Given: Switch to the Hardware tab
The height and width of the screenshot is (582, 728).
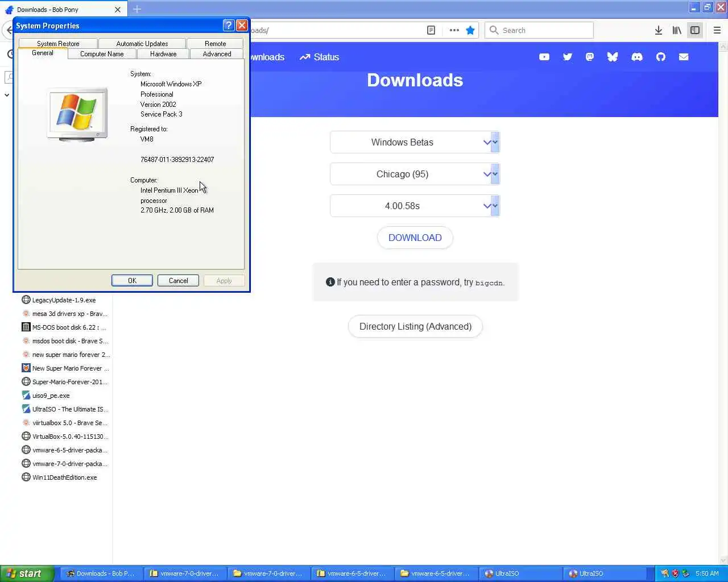Looking at the screenshot, I should 163,54.
